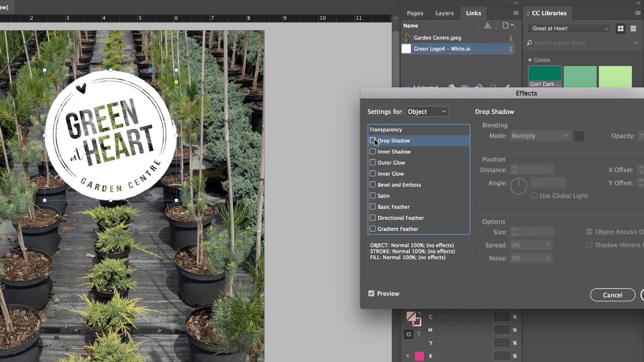The height and width of the screenshot is (362, 644).
Task: Open the Great at Heart library dropdown
Action: click(569, 28)
